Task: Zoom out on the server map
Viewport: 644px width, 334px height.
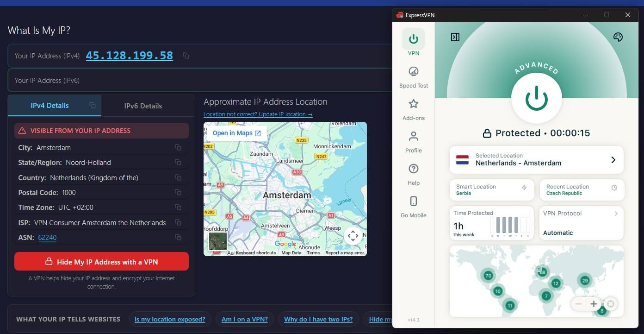Action: [579, 304]
